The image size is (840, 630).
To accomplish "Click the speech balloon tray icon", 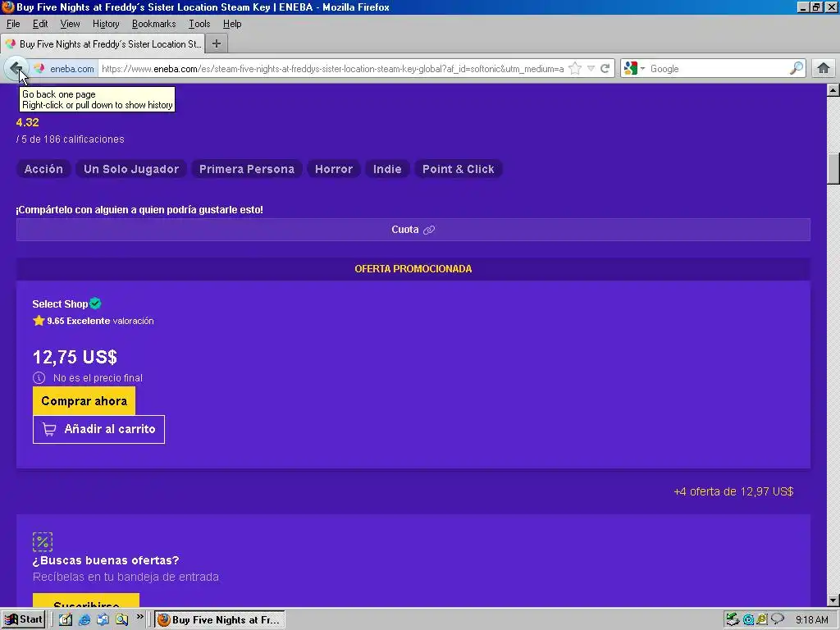I will pyautogui.click(x=777, y=620).
